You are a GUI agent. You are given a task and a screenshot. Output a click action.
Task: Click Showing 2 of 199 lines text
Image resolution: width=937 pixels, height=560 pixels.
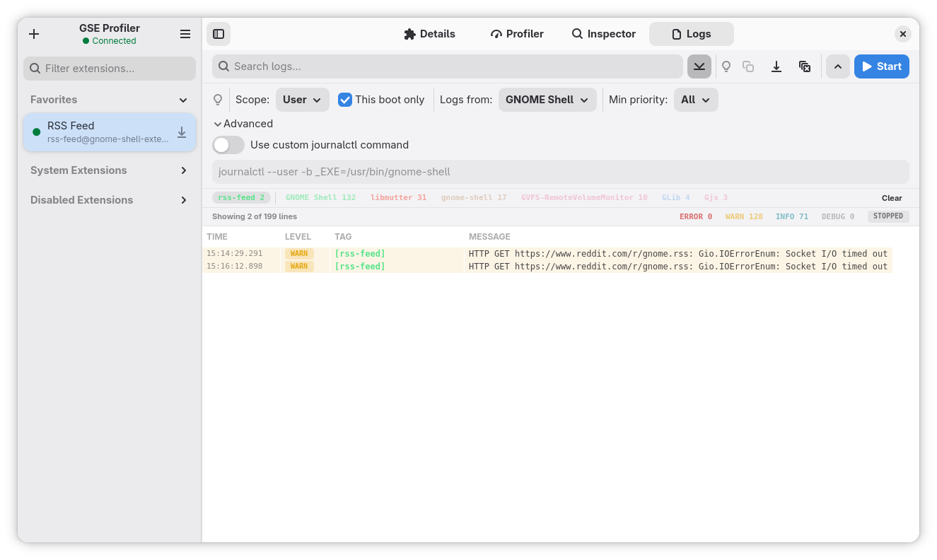coord(255,216)
